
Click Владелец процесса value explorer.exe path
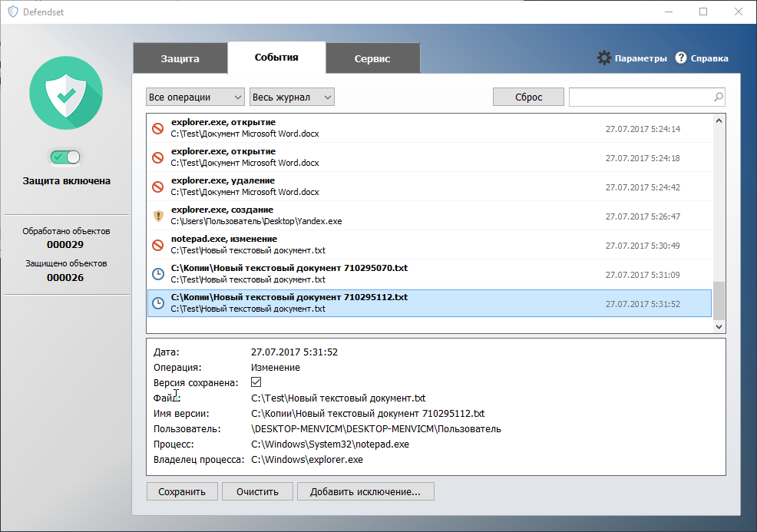(306, 460)
